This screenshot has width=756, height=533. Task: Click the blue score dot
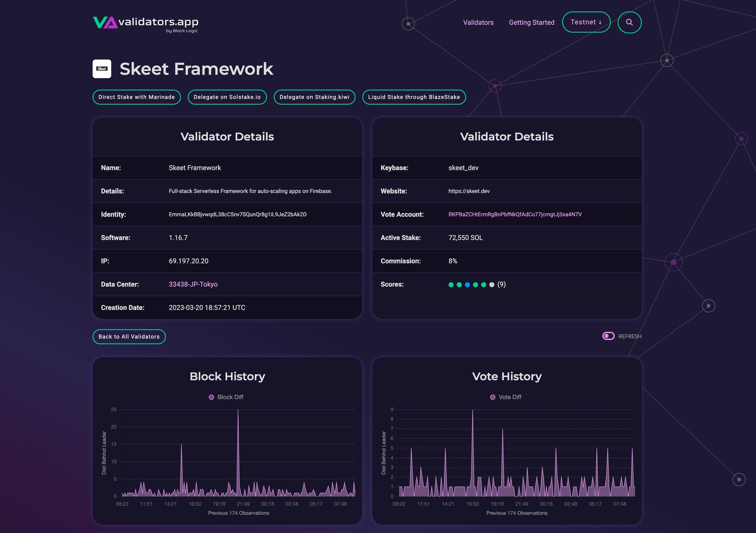tap(467, 285)
